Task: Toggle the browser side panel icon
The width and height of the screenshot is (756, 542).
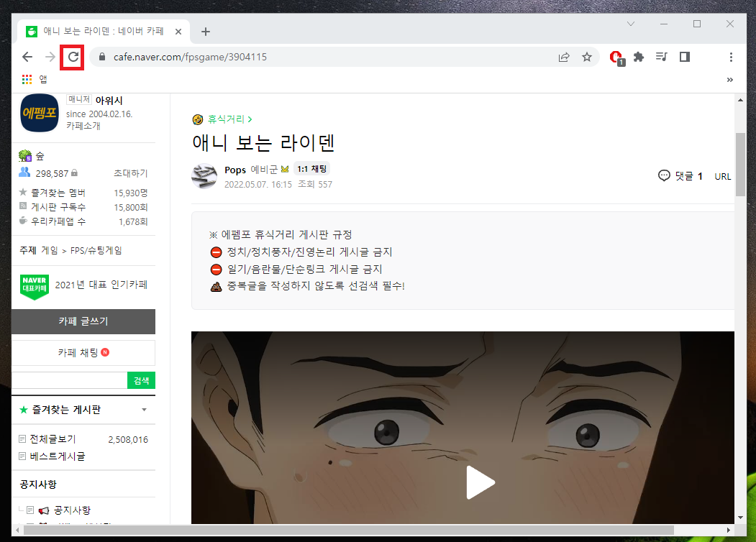Action: pos(685,57)
